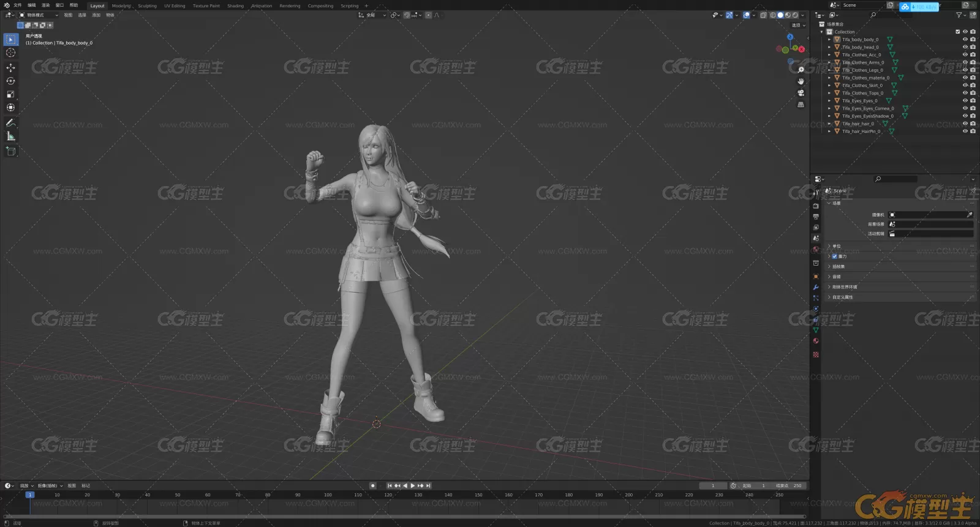Jump to the timeline start frame

[x=390, y=485]
